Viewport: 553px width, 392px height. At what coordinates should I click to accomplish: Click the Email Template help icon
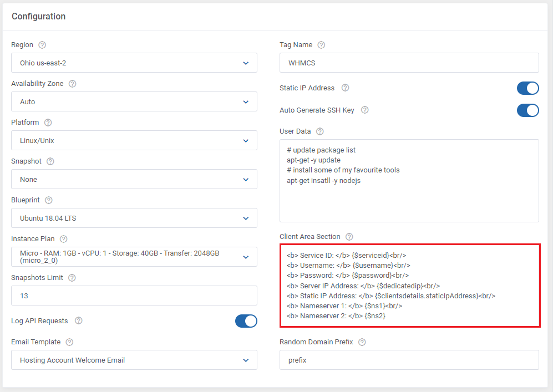coord(69,342)
